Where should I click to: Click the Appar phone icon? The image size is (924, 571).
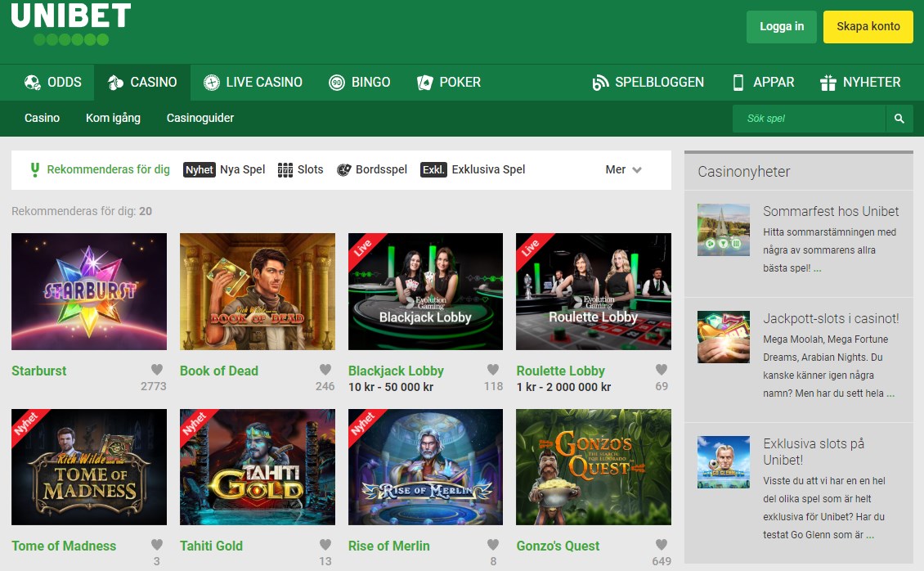pyautogui.click(x=738, y=83)
